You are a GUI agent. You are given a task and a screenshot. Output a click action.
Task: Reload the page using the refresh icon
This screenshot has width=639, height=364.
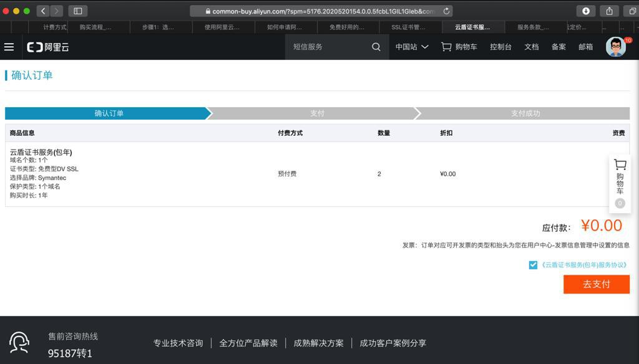[446, 11]
